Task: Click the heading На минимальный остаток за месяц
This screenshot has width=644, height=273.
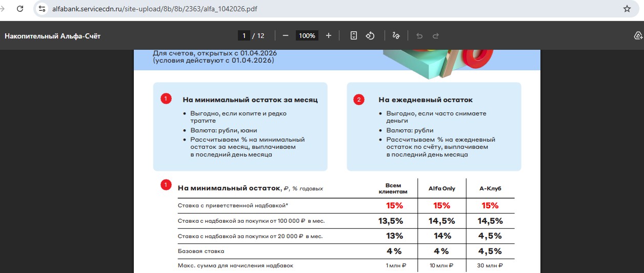Action: pos(250,100)
